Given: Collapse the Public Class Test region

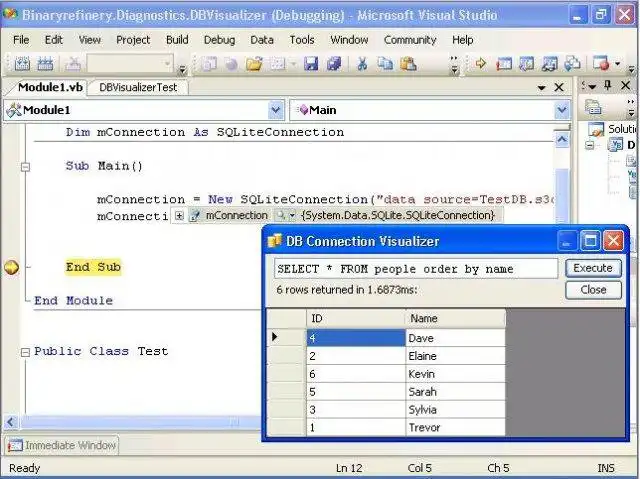Looking at the screenshot, I should tap(25, 352).
